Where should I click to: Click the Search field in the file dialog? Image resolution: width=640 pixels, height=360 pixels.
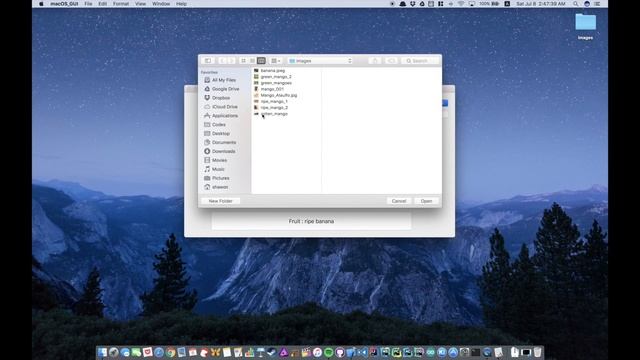coord(420,61)
